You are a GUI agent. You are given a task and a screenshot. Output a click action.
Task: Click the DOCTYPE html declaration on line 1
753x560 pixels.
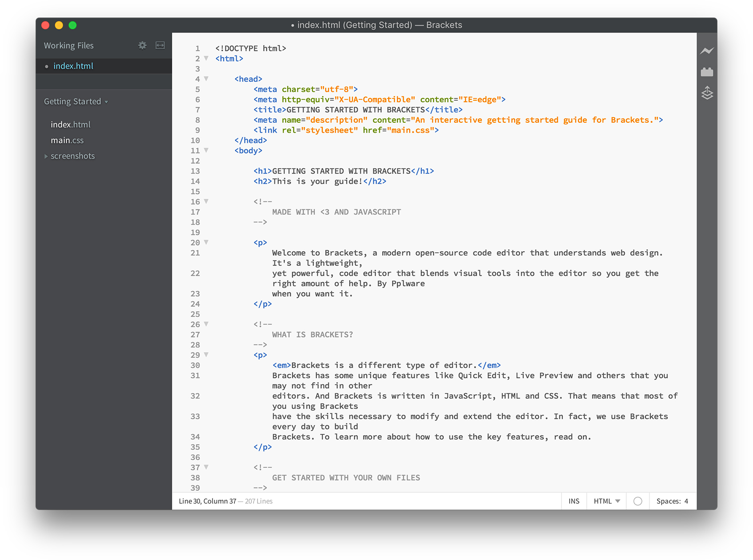point(251,48)
